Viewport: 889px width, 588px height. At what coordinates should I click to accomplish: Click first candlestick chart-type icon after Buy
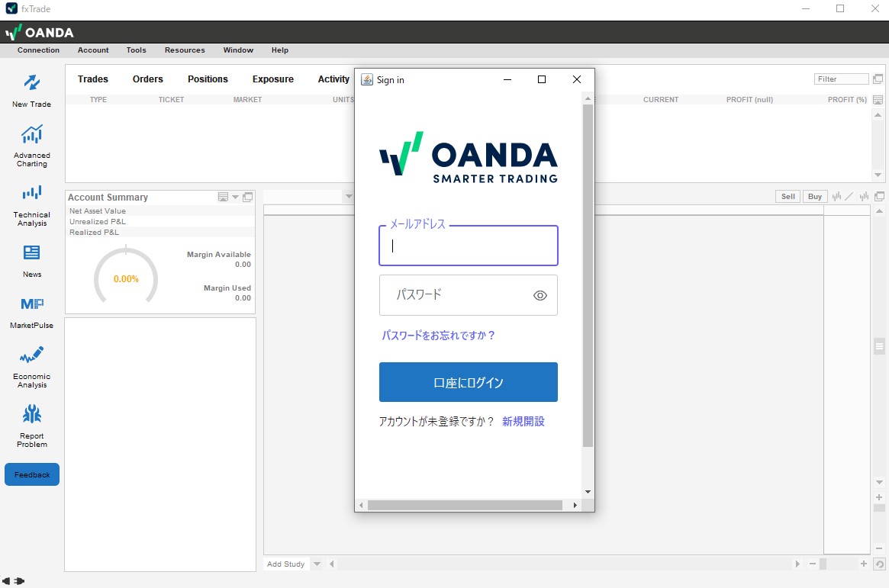point(836,197)
